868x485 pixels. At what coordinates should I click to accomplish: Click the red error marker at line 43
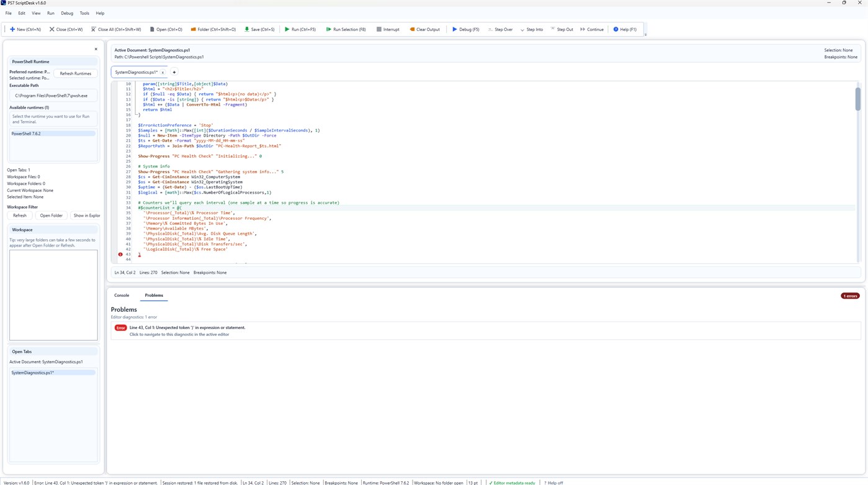tap(120, 255)
